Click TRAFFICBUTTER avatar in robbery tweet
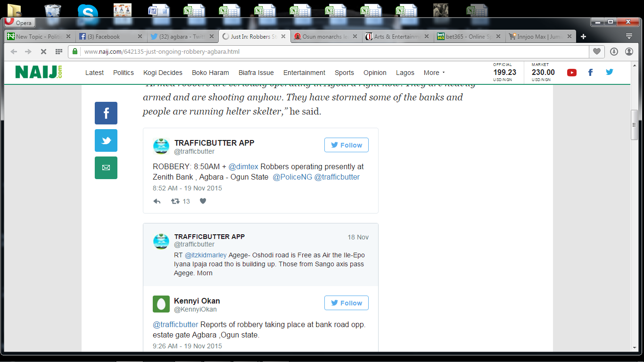This screenshot has height=362, width=644. 161,146
